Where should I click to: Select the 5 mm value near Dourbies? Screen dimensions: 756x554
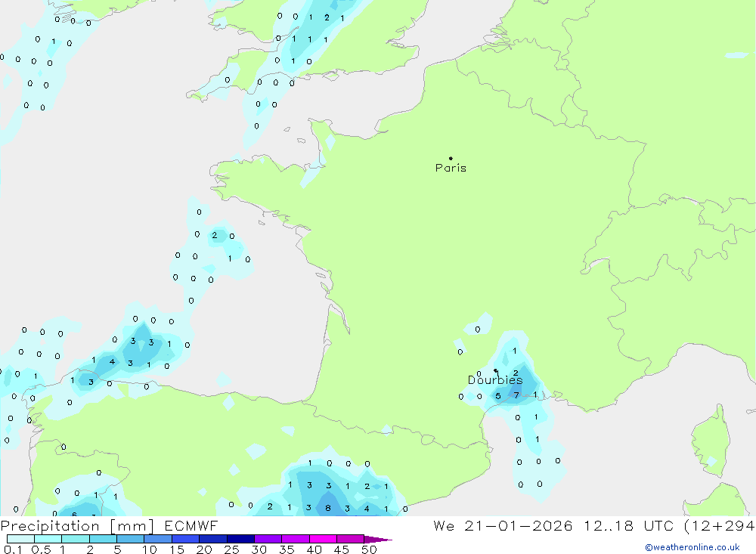[x=498, y=396]
